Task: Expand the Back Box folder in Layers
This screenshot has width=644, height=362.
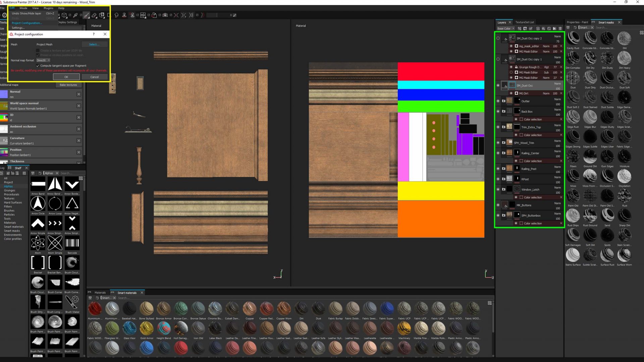Action: point(503,111)
